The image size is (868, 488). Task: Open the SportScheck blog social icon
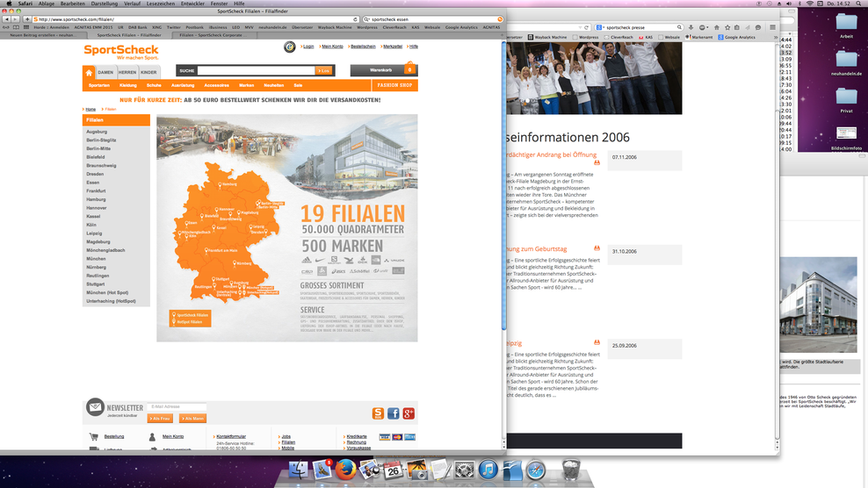click(x=378, y=413)
